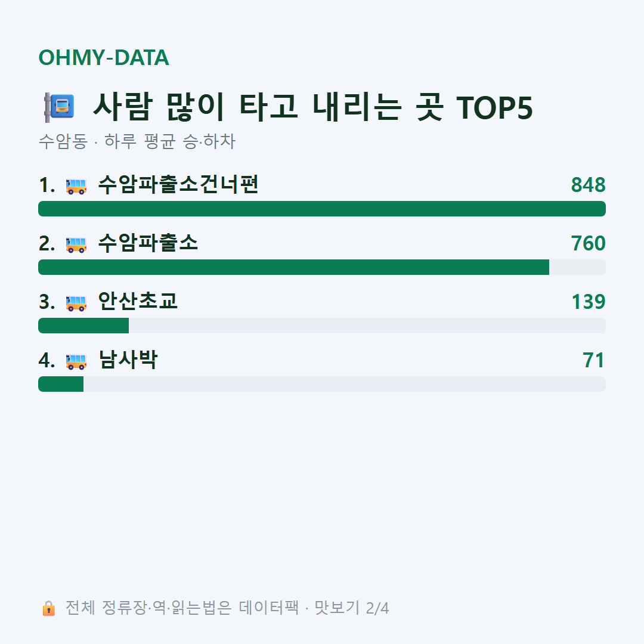Click the bus icon beside 안산초교
644x644 pixels.
click(76, 303)
